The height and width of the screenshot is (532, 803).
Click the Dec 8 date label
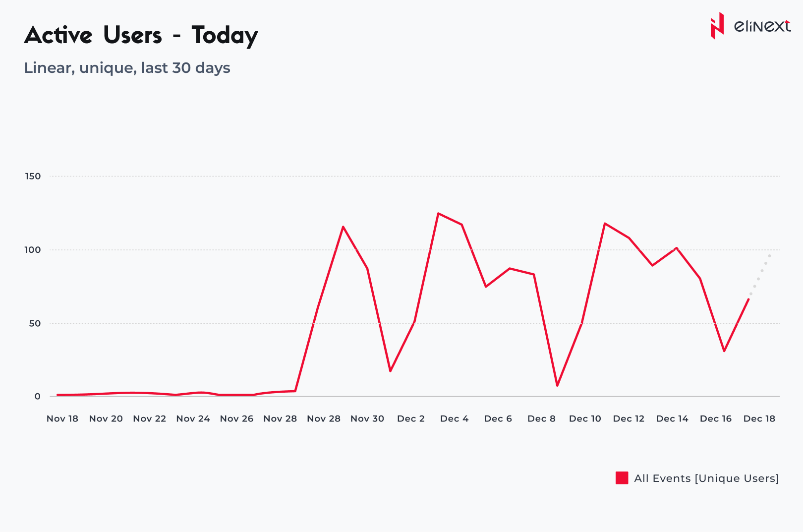point(541,419)
